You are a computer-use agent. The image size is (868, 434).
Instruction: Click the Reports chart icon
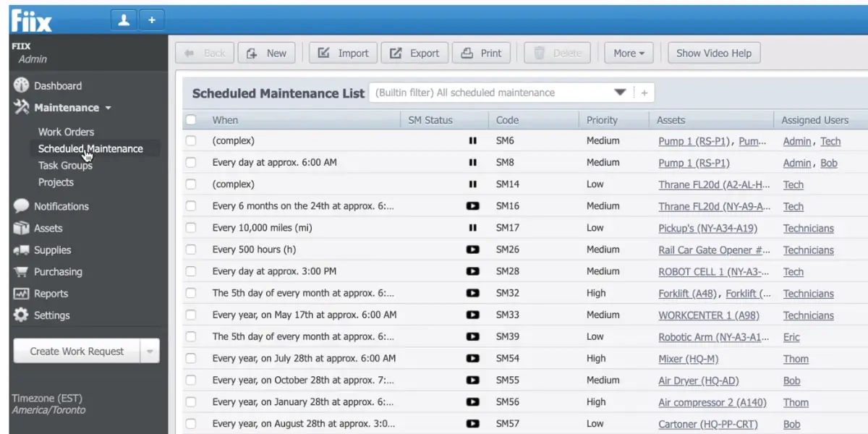(x=22, y=294)
